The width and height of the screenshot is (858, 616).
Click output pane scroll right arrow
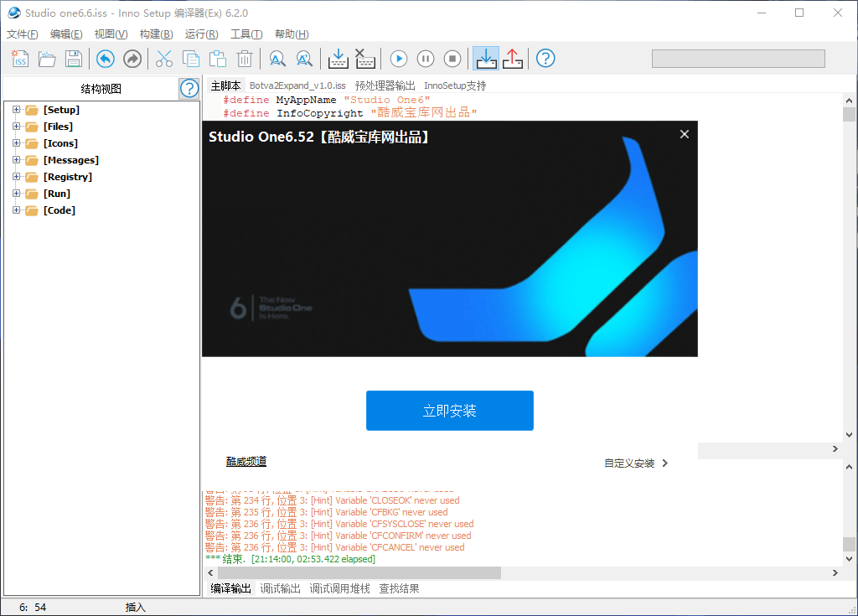point(835,572)
